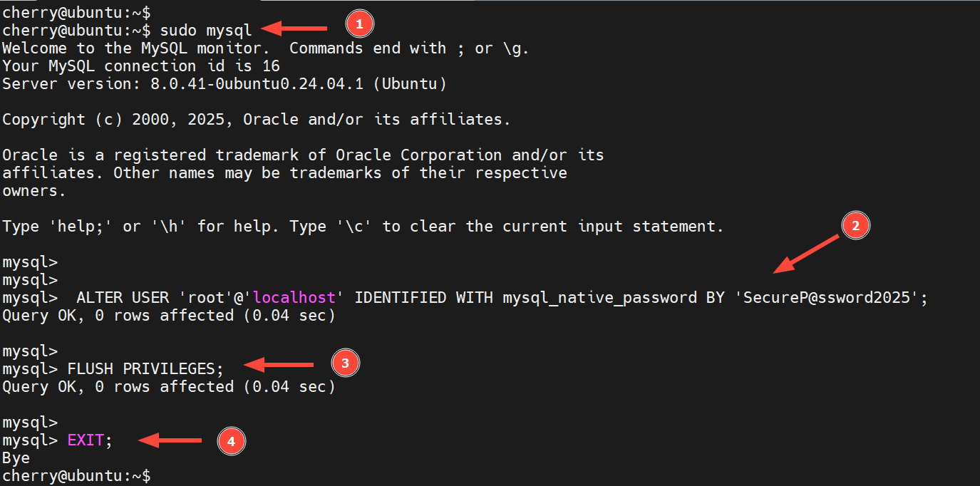980x486 pixels.
Task: Click the mysql_native_password text
Action: coord(599,298)
